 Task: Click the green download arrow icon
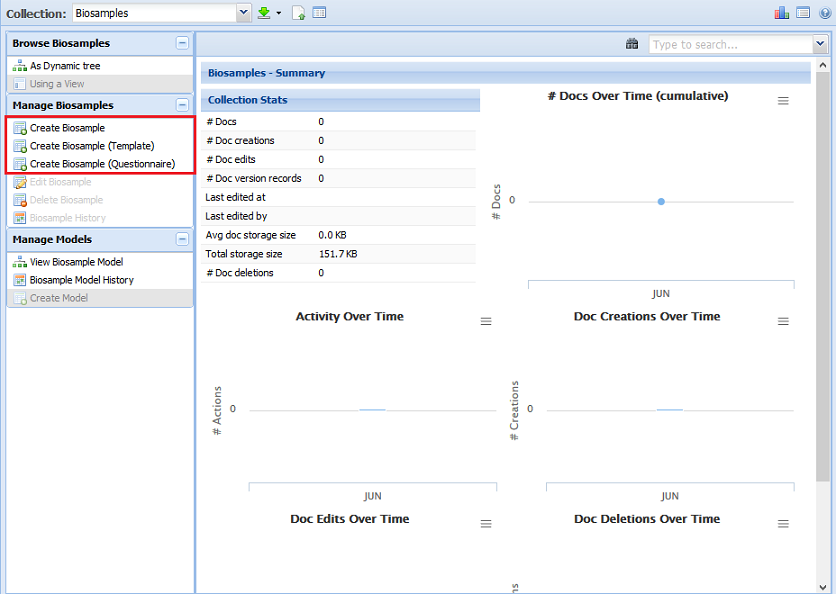coord(264,13)
